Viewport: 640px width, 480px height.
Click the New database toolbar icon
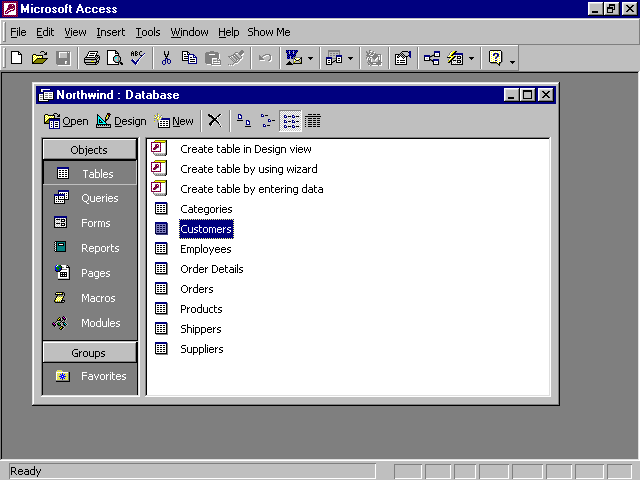(16, 58)
